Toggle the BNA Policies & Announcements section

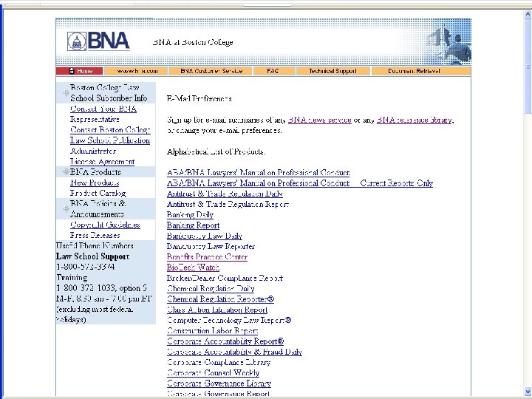click(x=66, y=208)
